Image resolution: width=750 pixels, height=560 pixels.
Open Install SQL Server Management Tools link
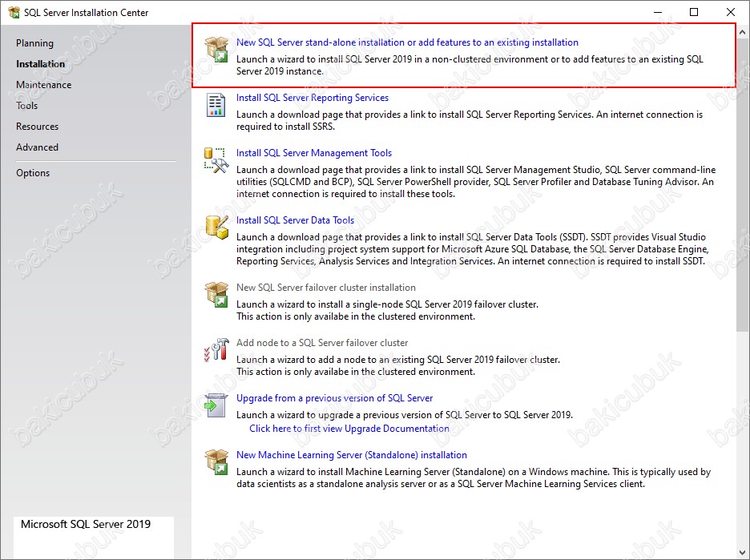point(314,153)
